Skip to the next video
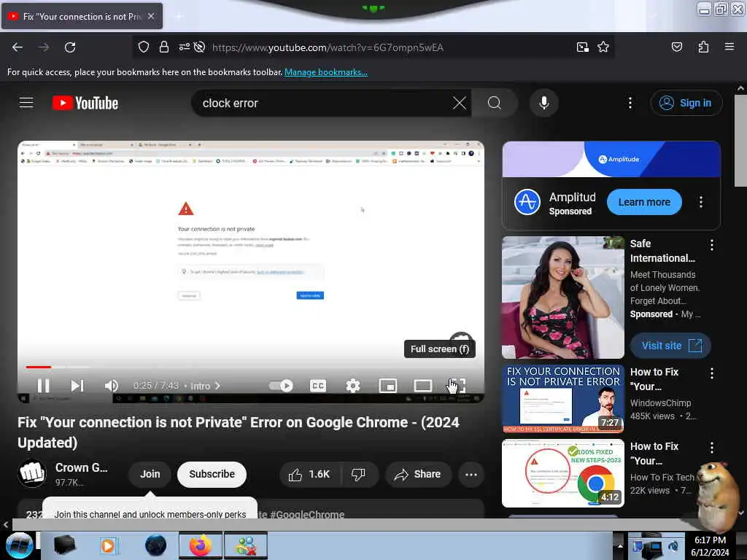The image size is (747, 560). (77, 385)
